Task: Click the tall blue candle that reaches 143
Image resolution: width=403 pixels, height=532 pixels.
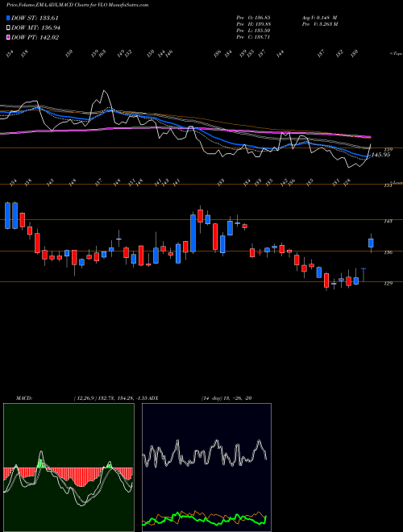Action: (193, 233)
